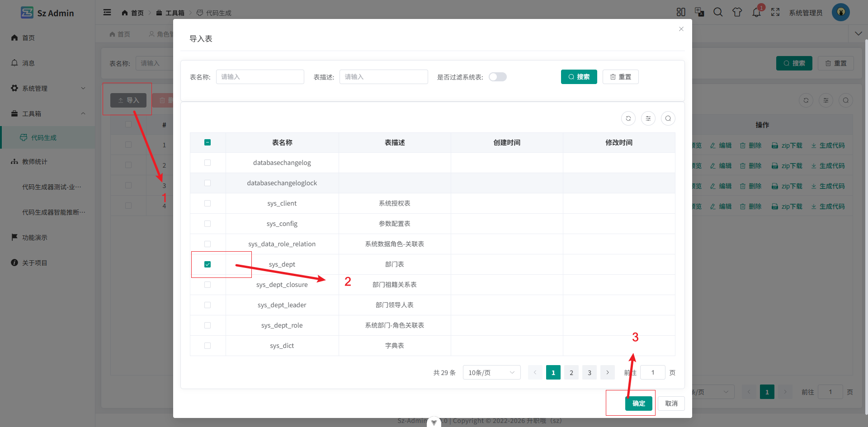Click background page column settings icon

[x=826, y=100]
